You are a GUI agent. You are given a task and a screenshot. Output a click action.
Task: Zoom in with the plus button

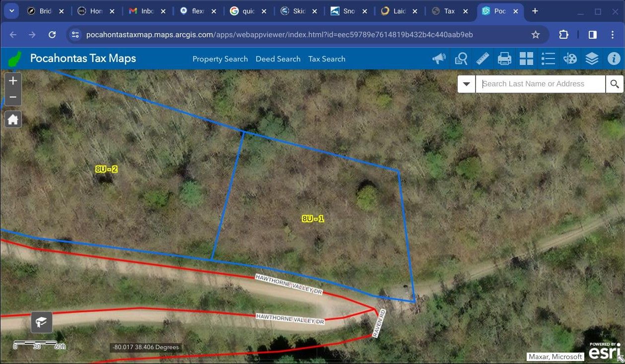pos(13,80)
